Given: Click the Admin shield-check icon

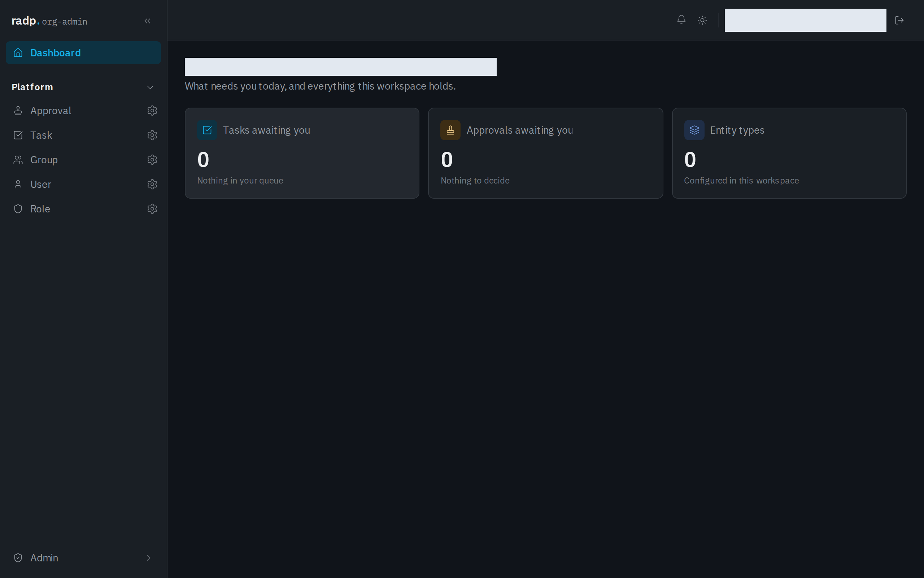Looking at the screenshot, I should click(x=18, y=558).
